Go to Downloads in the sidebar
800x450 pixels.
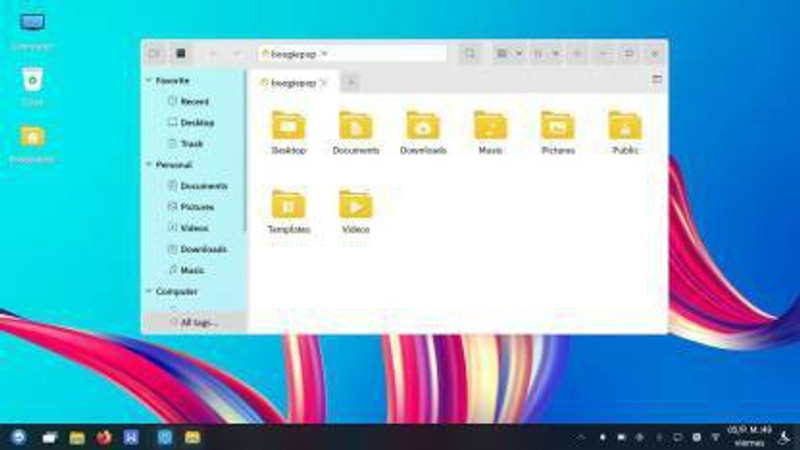click(203, 249)
